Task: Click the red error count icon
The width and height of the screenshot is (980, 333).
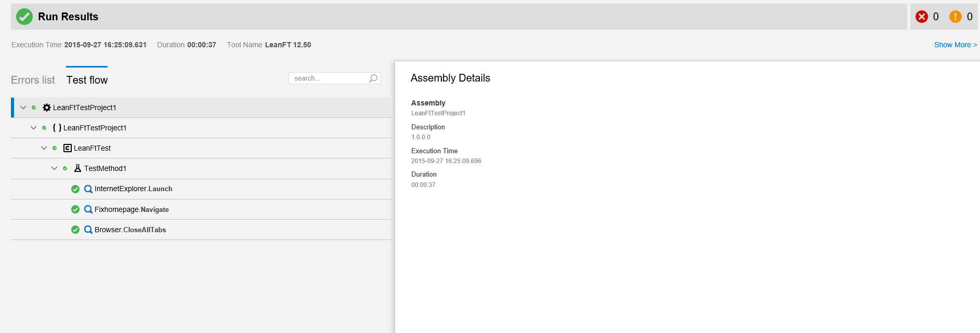Action: (x=921, y=17)
